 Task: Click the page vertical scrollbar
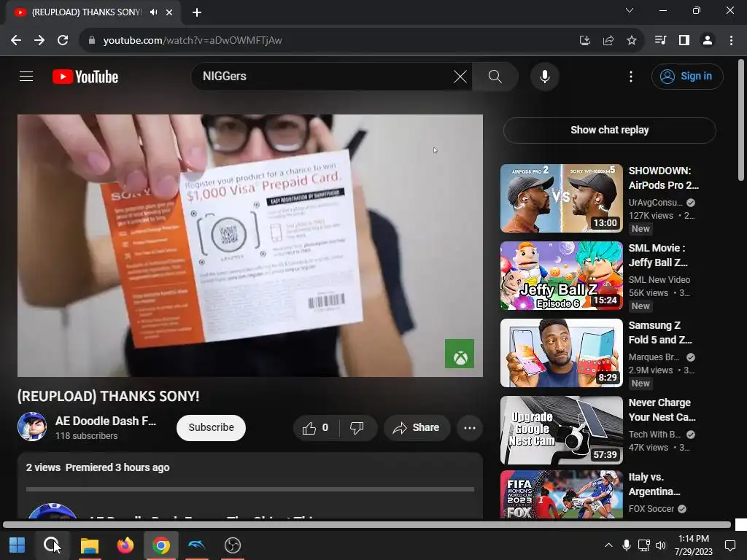(x=741, y=120)
